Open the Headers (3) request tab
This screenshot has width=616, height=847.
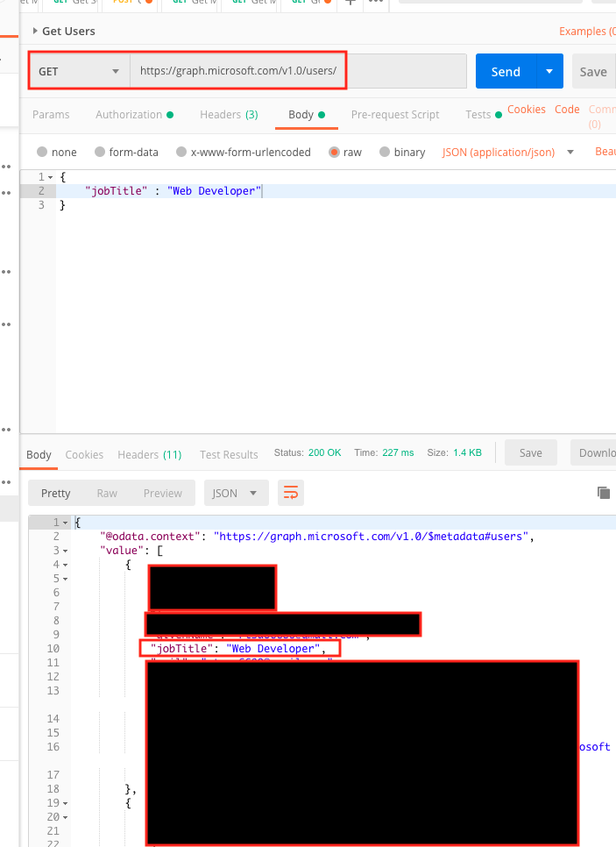coord(229,115)
